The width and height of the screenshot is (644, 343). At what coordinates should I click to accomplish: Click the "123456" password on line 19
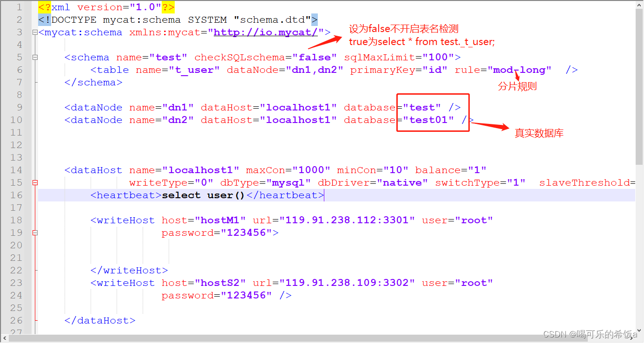(246, 233)
